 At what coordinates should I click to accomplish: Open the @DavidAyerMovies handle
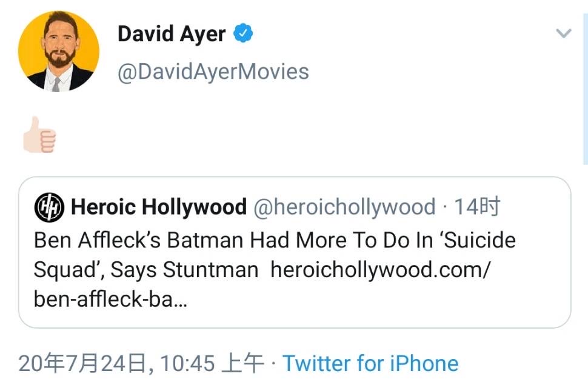click(x=213, y=72)
